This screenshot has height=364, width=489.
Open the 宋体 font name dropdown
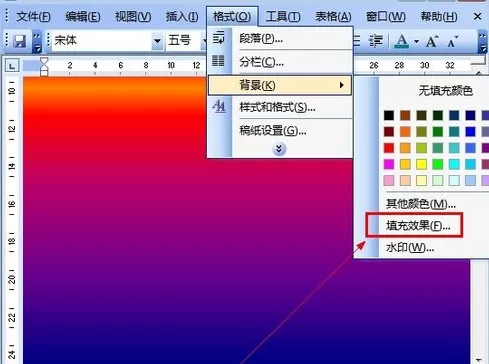click(x=157, y=41)
